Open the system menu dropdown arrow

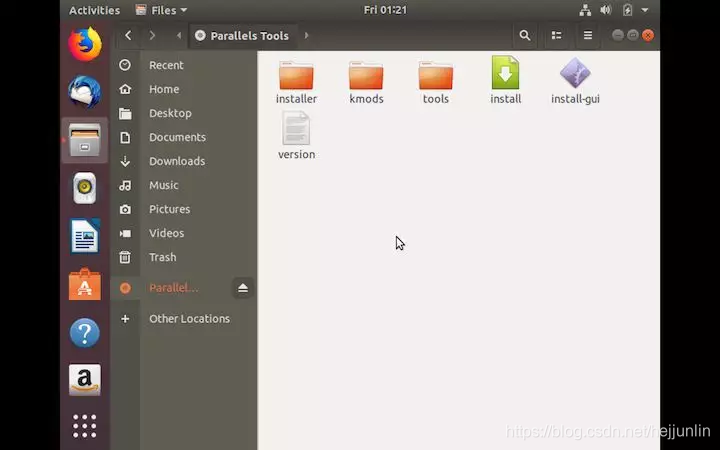point(645,10)
